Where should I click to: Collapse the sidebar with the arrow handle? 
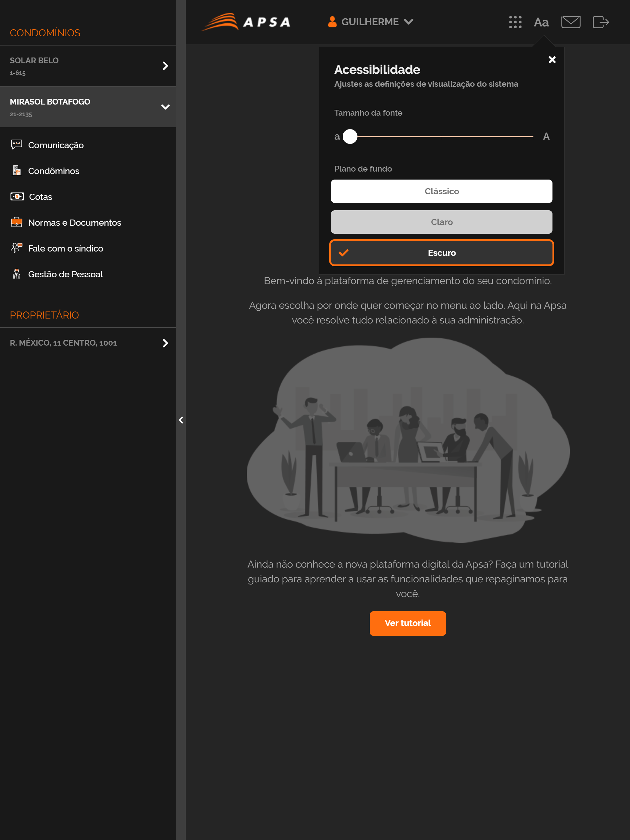pyautogui.click(x=181, y=420)
